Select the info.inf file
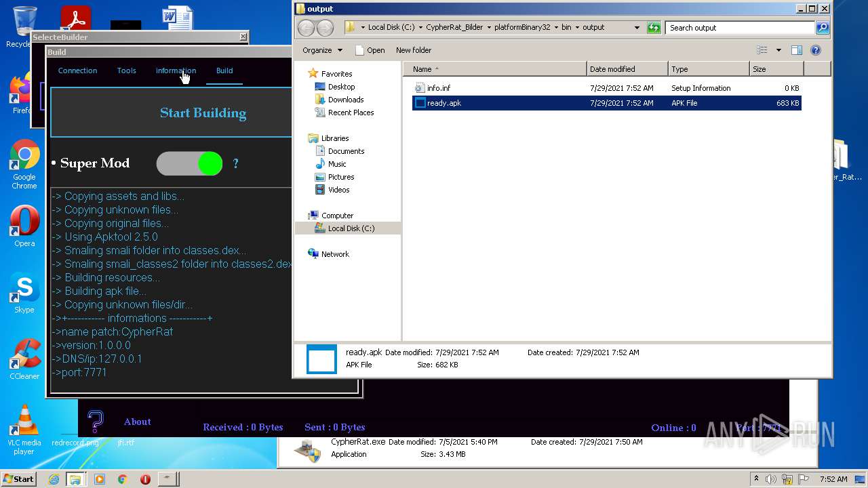868x488 pixels. click(x=606, y=88)
